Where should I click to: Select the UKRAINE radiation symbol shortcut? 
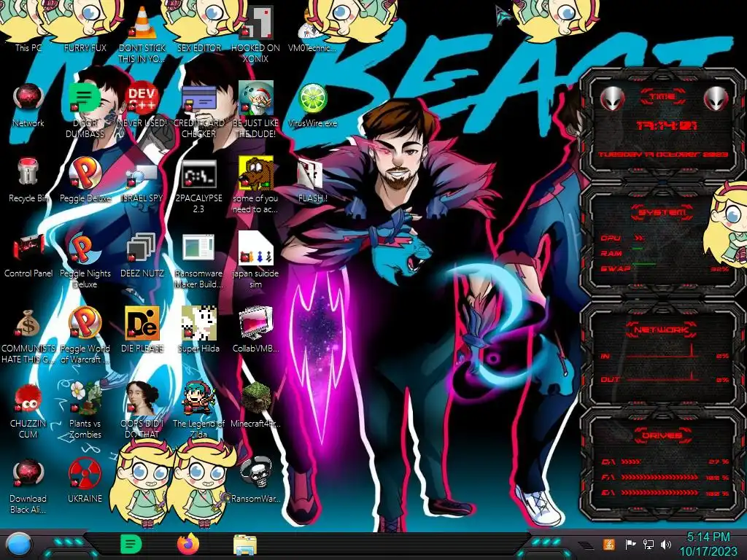point(85,481)
